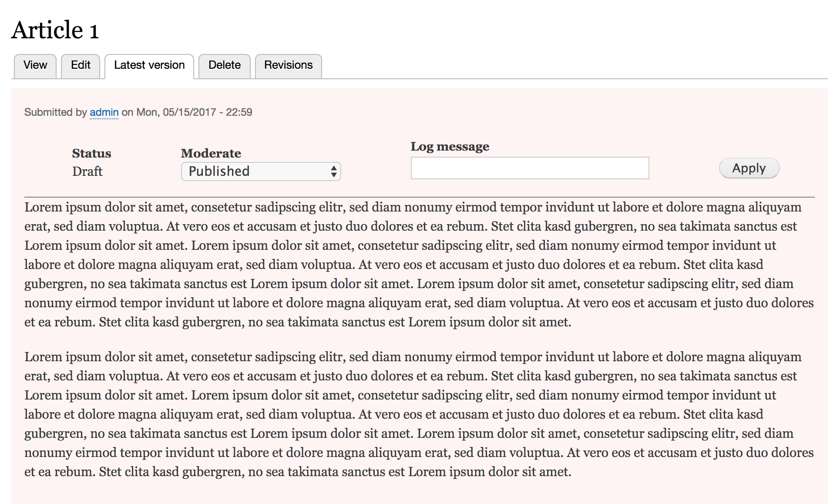
Task: Click the Moderate label
Action: click(x=211, y=153)
